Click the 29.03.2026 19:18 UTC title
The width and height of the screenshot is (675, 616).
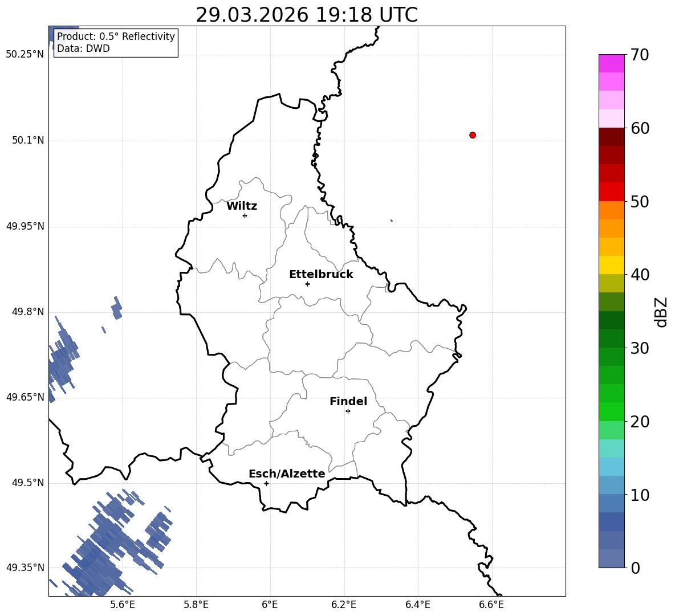click(307, 15)
